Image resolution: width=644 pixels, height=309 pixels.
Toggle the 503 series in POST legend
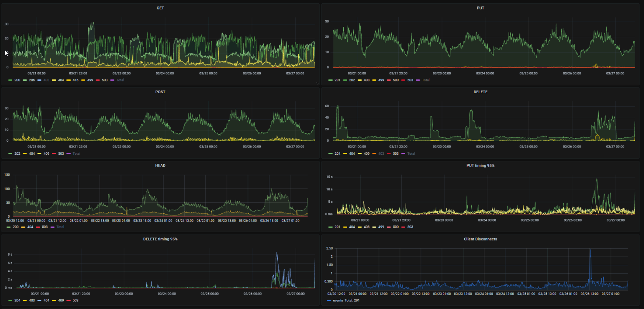tap(61, 154)
